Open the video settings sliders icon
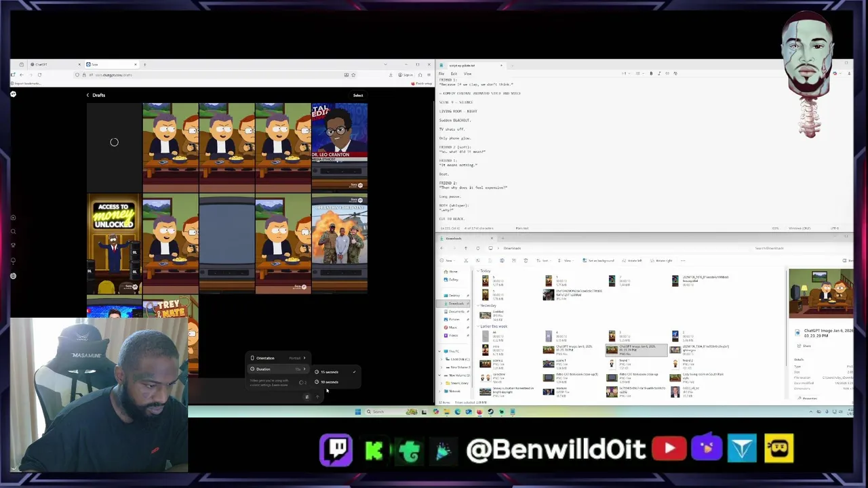Image resolution: width=868 pixels, height=488 pixels. coord(307,397)
